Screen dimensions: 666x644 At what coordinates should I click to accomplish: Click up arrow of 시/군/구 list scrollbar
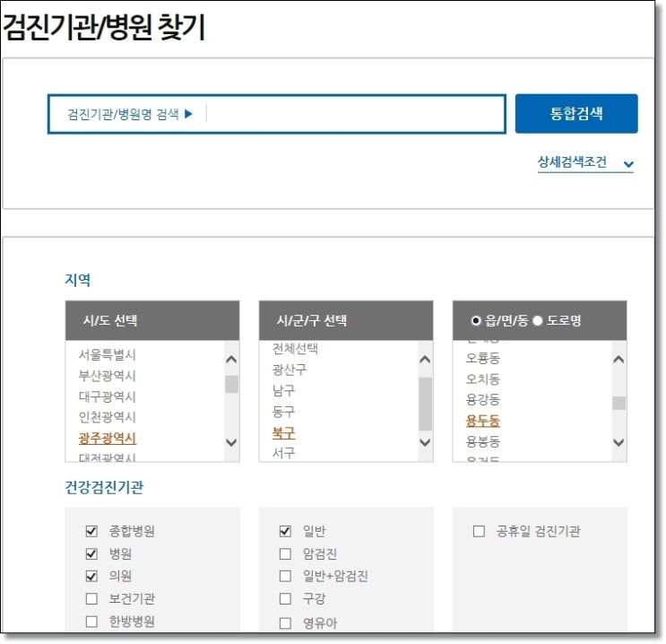(425, 360)
